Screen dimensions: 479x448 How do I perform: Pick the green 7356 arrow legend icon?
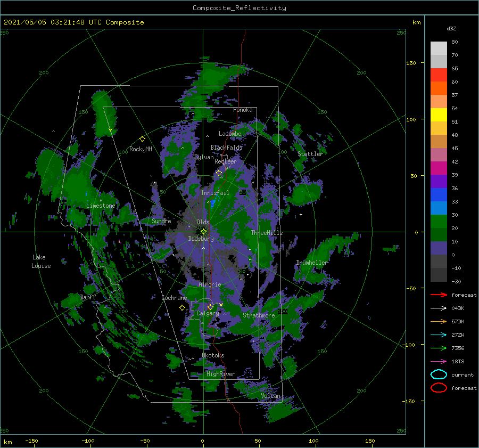coord(439,348)
